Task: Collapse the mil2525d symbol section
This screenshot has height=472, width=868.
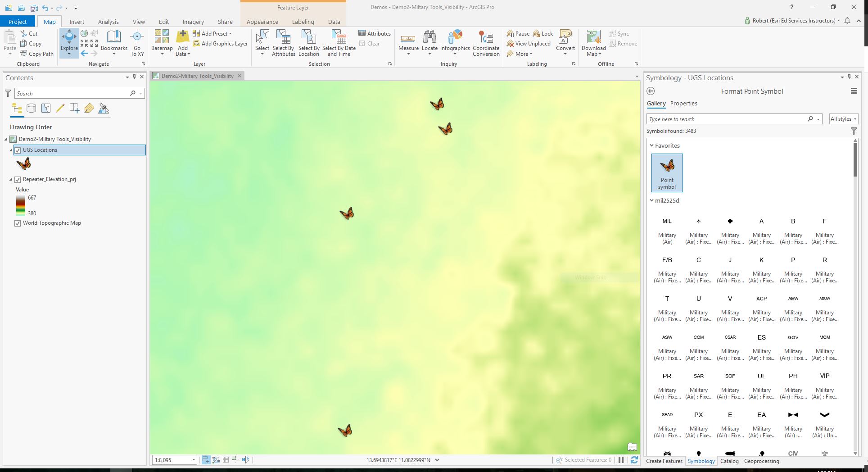Action: pyautogui.click(x=651, y=200)
